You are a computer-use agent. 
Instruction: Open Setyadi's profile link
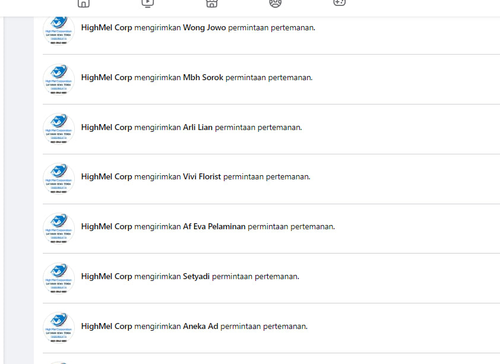coord(196,276)
